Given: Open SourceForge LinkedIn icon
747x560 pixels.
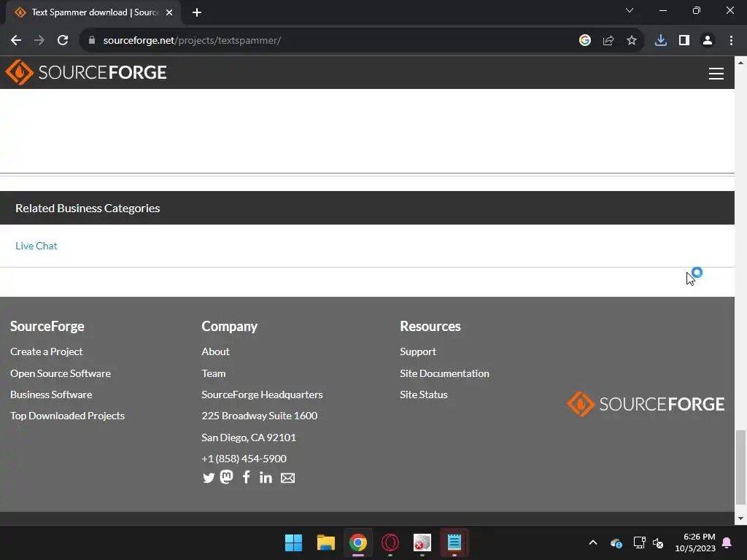Looking at the screenshot, I should point(266,477).
